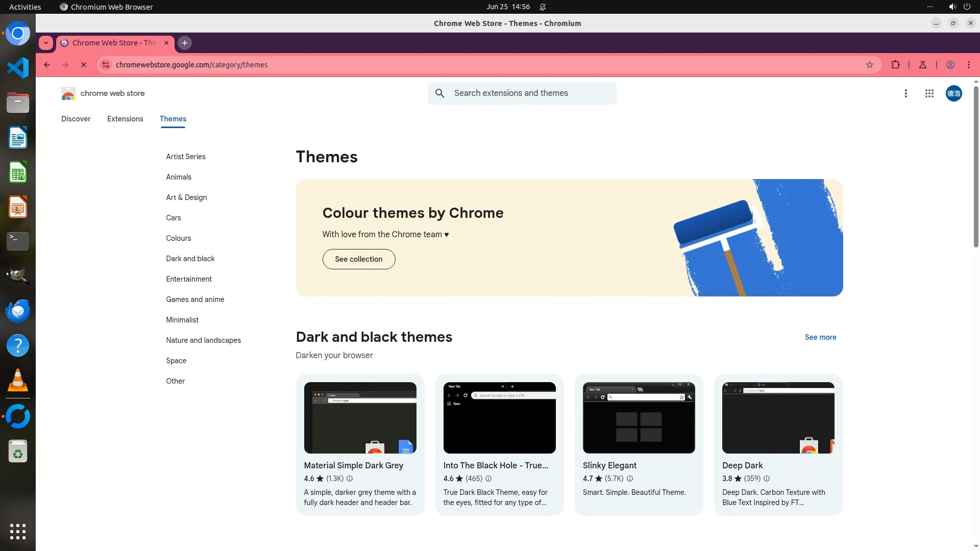The width and height of the screenshot is (980, 551).
Task: Stop page loading with the X button
Action: tap(84, 65)
